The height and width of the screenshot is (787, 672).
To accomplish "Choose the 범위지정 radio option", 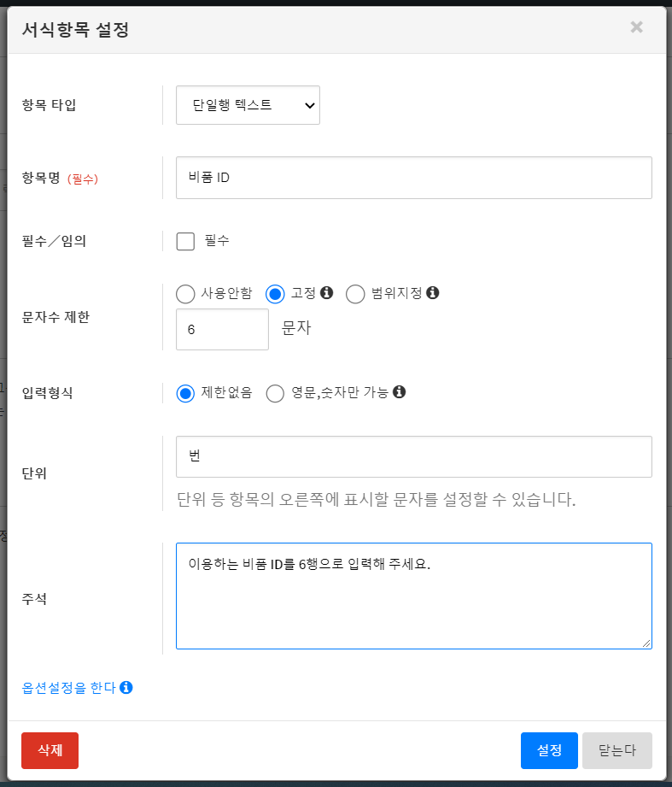I will (355, 294).
